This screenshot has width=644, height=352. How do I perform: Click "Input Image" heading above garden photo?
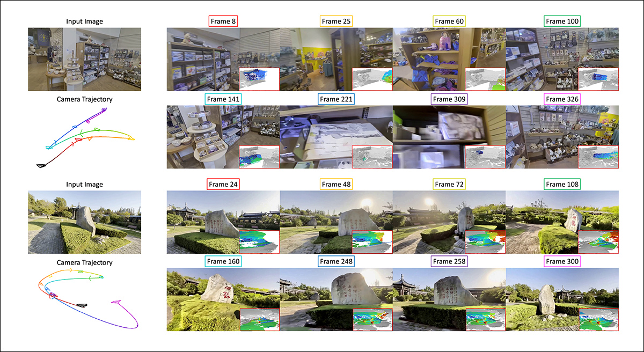tap(85, 184)
